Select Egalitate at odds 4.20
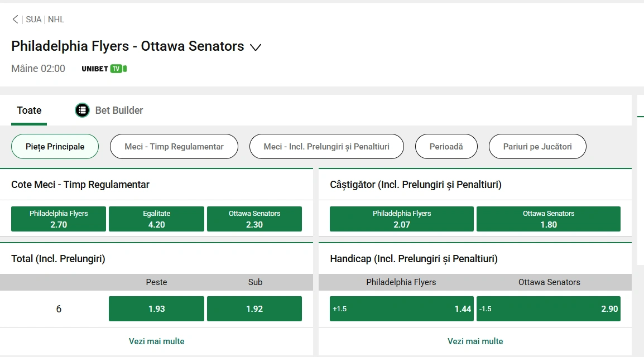 click(x=156, y=219)
